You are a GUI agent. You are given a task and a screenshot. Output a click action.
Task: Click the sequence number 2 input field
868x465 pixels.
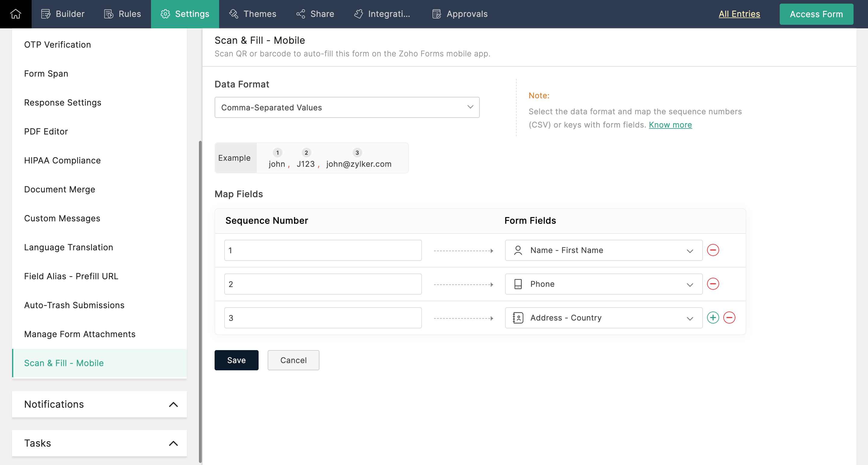click(x=322, y=284)
